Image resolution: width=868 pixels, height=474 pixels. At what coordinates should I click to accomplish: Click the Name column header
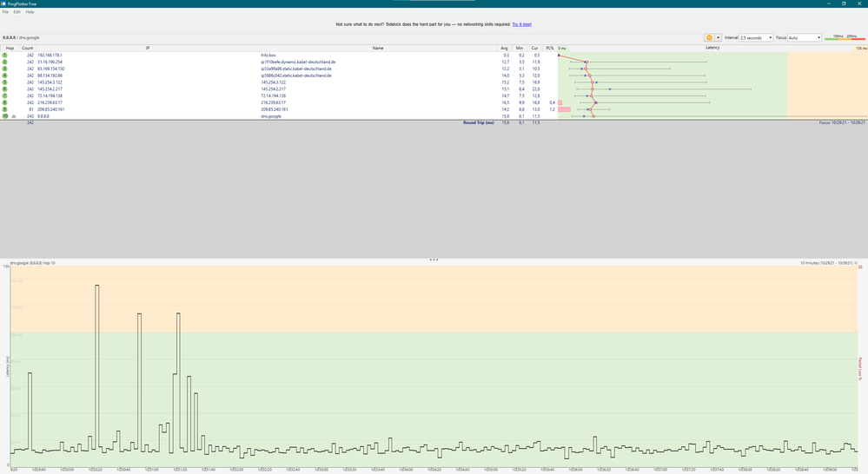(x=378, y=48)
